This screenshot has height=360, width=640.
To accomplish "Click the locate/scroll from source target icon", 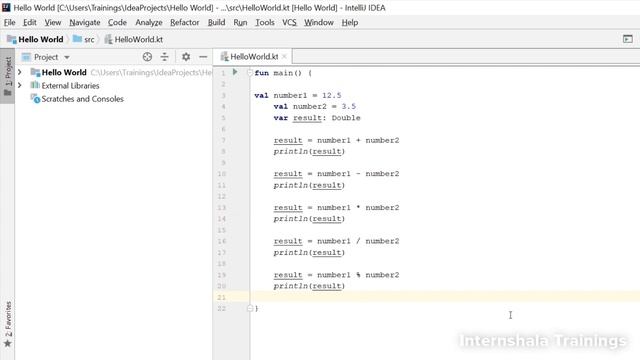I will [x=147, y=57].
